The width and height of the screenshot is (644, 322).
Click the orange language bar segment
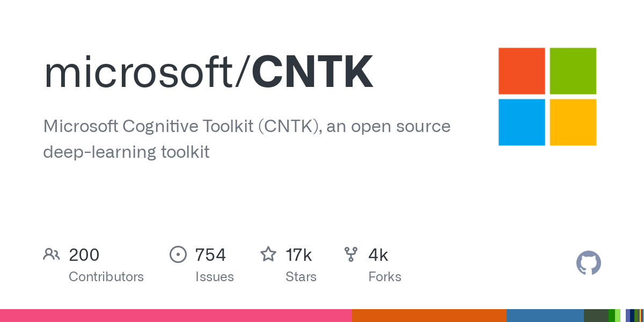pos(429,316)
